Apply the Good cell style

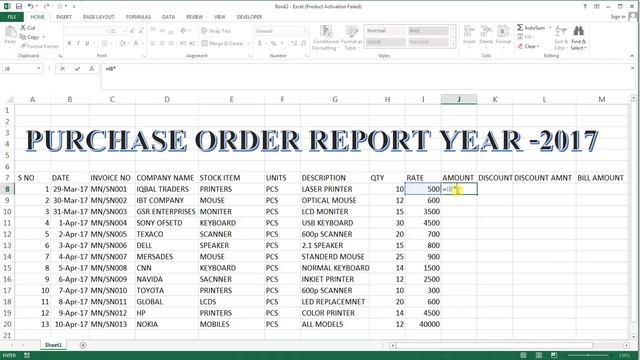[386, 42]
